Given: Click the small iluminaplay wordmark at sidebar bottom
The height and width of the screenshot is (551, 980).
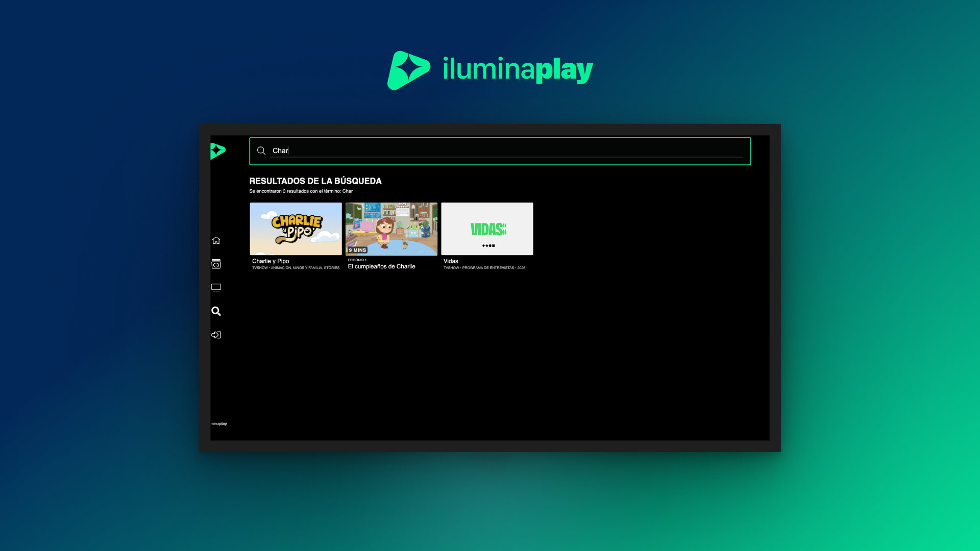Looking at the screenshot, I should tap(218, 423).
